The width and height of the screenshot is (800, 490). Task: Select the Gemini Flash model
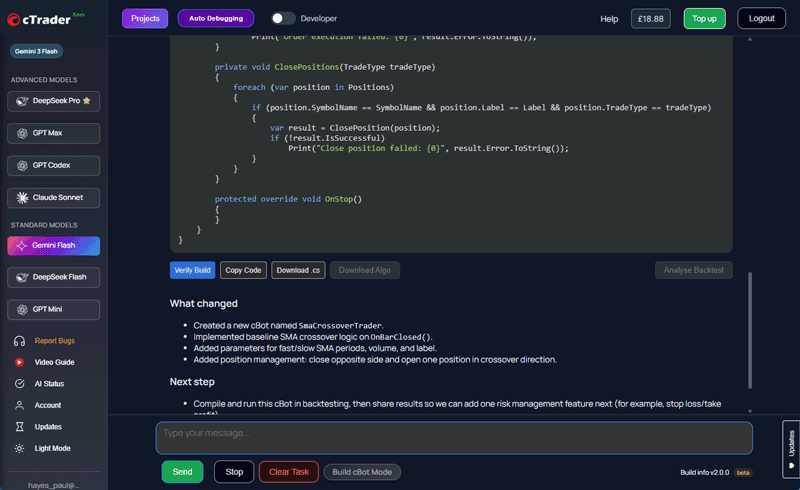click(54, 246)
